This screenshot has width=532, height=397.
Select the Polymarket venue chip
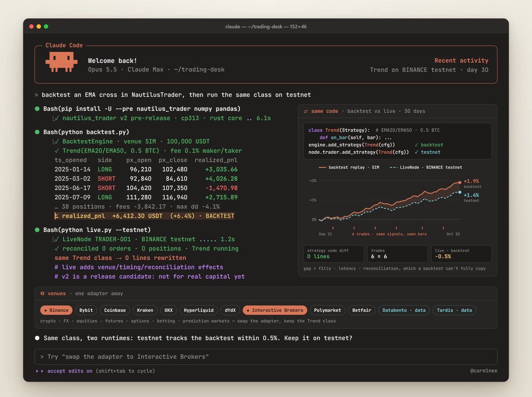[x=327, y=311]
